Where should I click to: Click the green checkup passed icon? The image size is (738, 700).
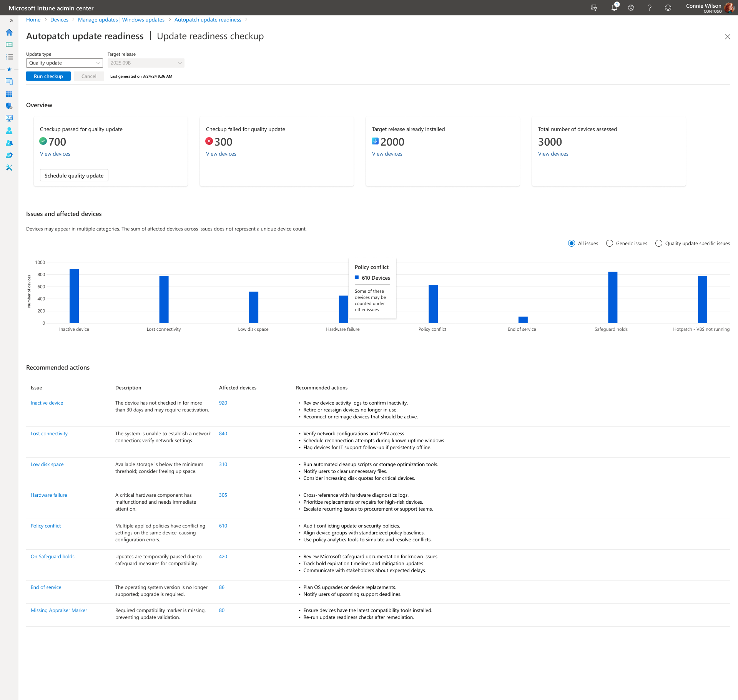pyautogui.click(x=43, y=141)
